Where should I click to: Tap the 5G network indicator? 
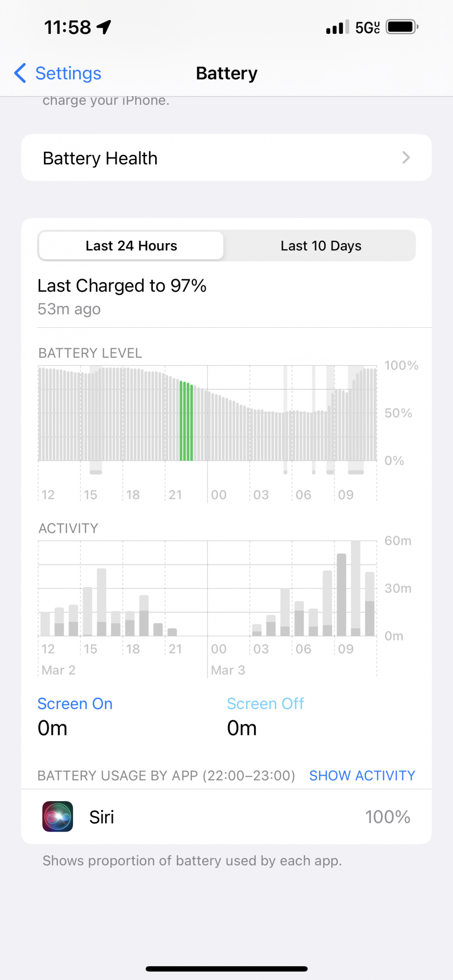[367, 27]
